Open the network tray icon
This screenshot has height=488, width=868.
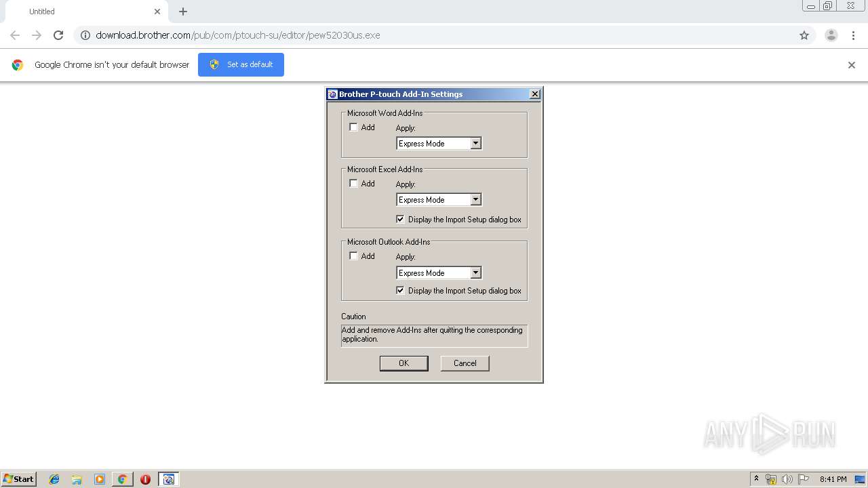tap(771, 479)
